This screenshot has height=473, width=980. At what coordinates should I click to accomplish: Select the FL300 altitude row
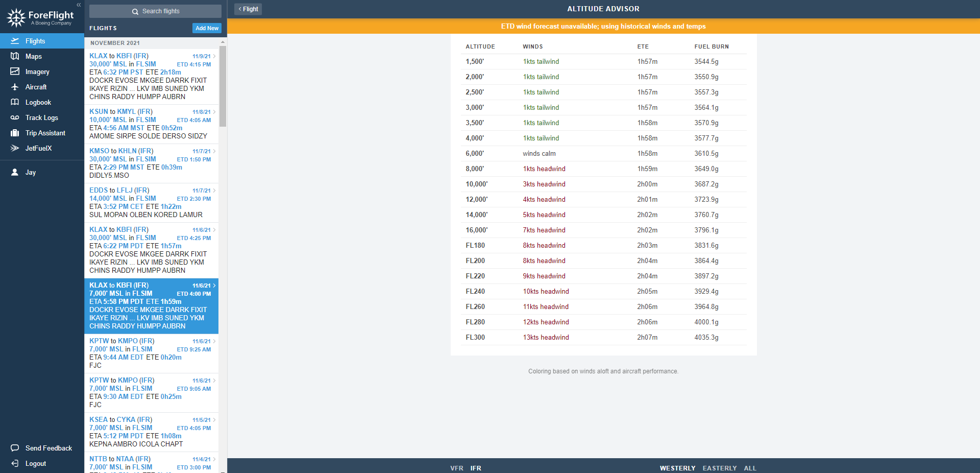pos(603,338)
